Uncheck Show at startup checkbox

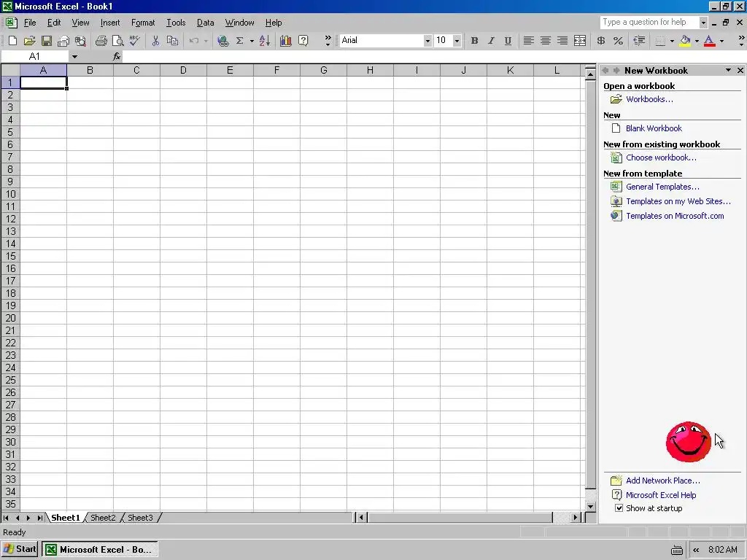(619, 508)
